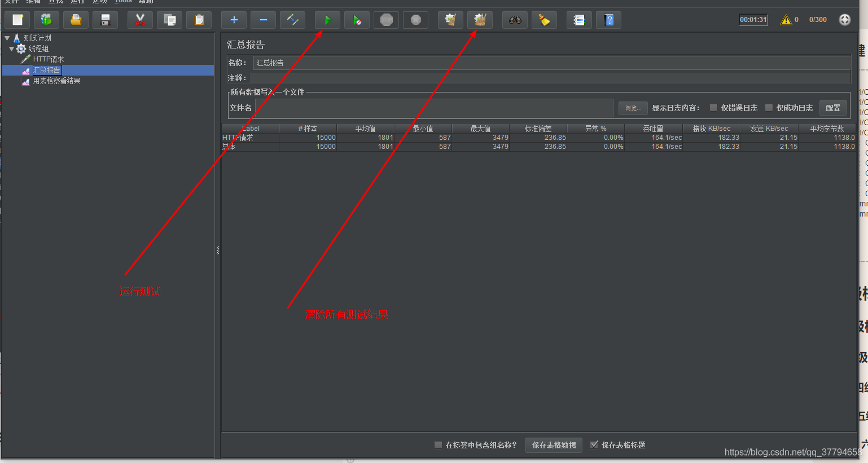Uncheck the 保存表格标题 checkbox

(594, 445)
